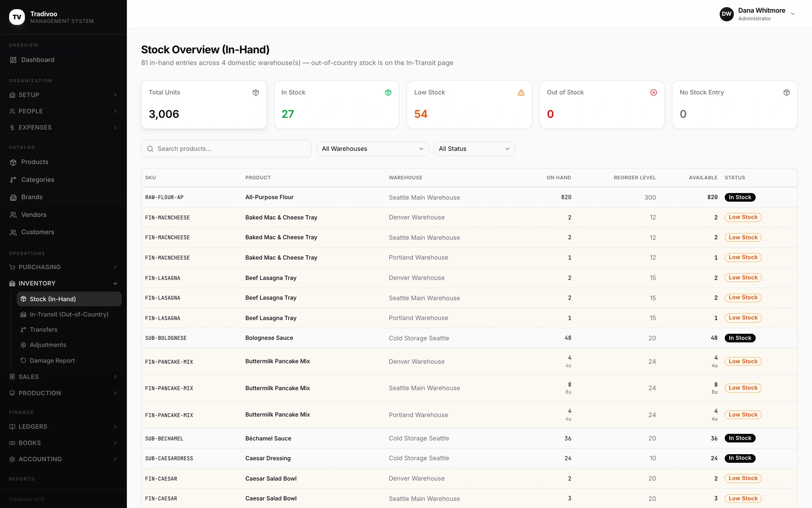Click the red Out of Stock icon
The image size is (812, 508).
(x=654, y=92)
